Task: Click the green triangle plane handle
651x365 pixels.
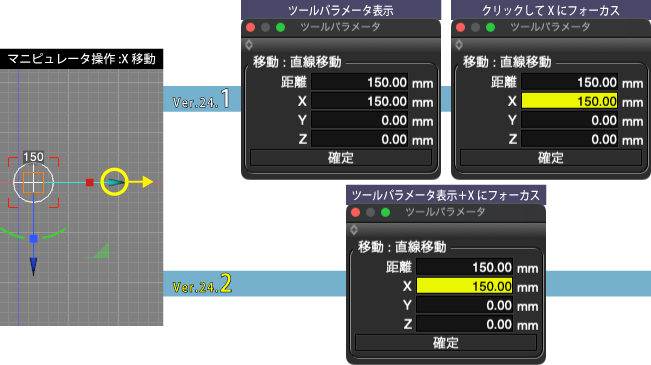Action: click(x=101, y=250)
